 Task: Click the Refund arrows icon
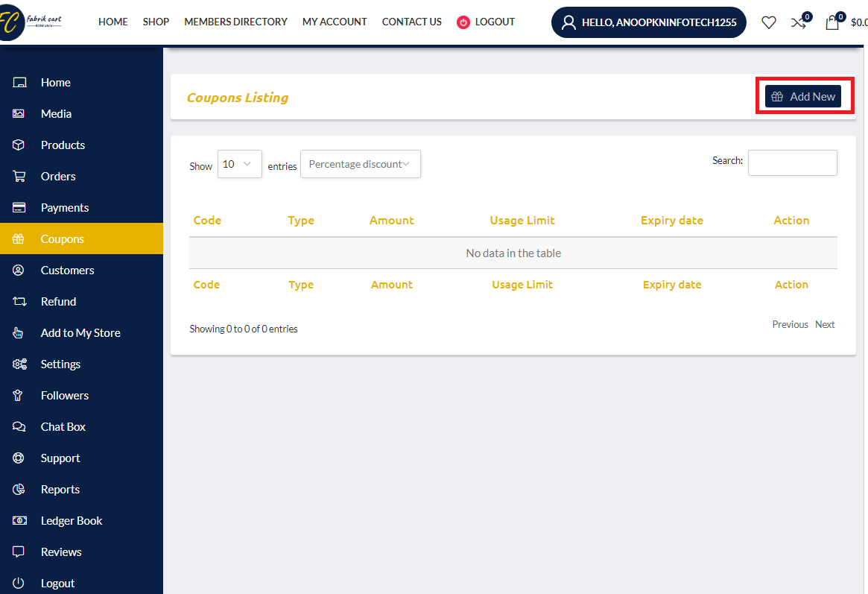pos(19,302)
